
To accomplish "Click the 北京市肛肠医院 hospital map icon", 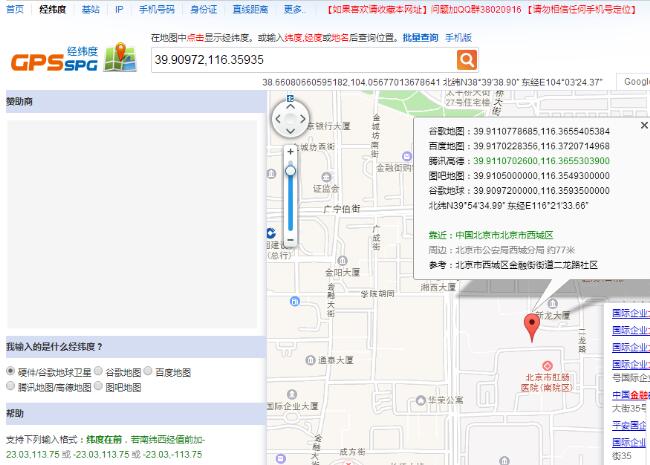I will point(547,366).
